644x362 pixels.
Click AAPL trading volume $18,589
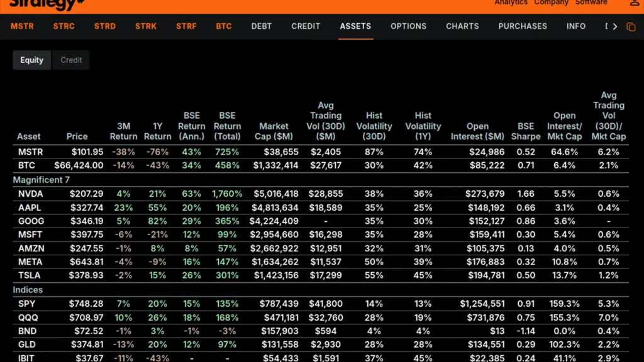tap(326, 207)
